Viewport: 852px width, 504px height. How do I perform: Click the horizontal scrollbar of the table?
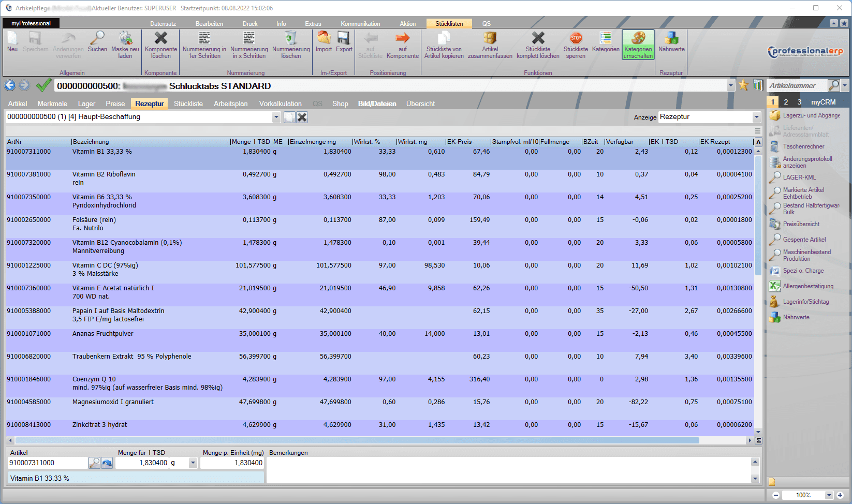point(357,440)
